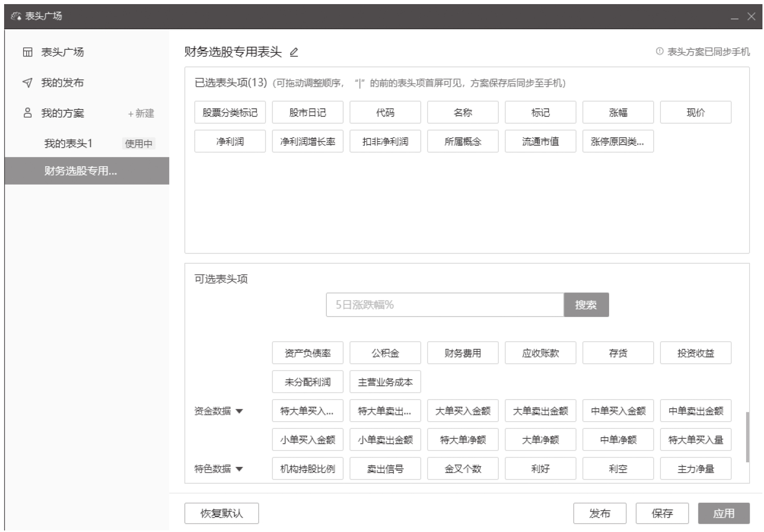Add the 特大单买入量 header item
This screenshot has height=532, width=764.
696,440
